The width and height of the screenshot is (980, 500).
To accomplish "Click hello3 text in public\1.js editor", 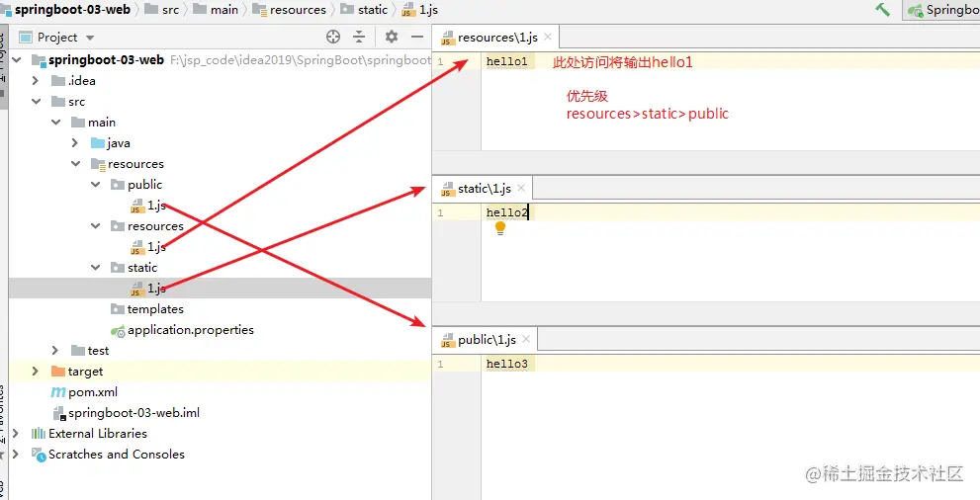I will point(507,364).
